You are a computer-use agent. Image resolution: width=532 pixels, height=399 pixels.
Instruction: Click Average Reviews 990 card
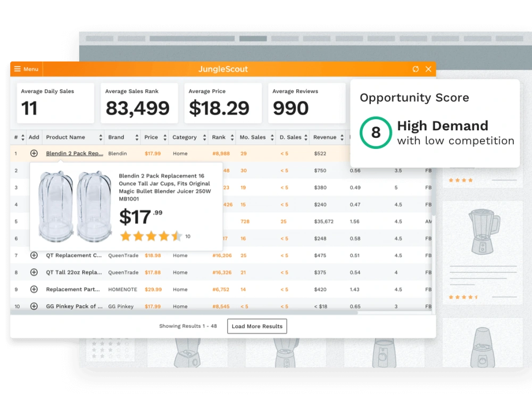pos(307,103)
